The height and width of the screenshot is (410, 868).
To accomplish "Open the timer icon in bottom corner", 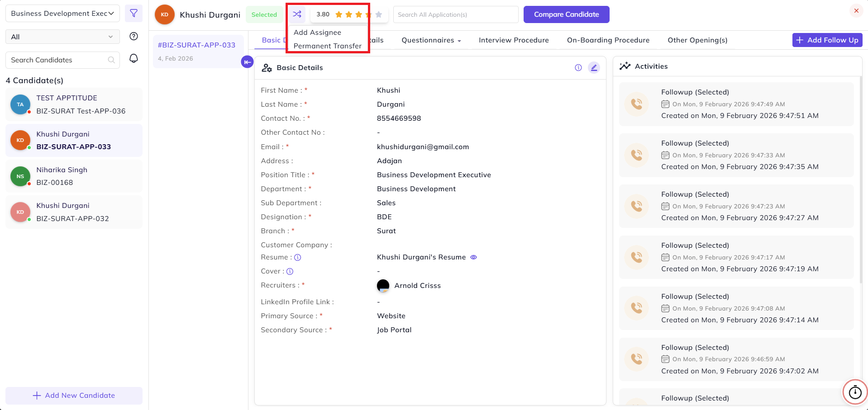I will coord(855,392).
